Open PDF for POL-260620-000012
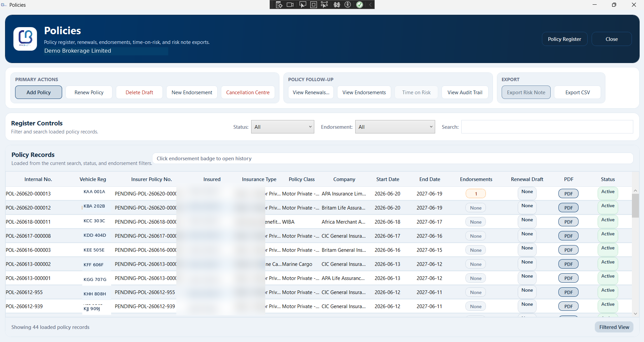 pos(568,208)
